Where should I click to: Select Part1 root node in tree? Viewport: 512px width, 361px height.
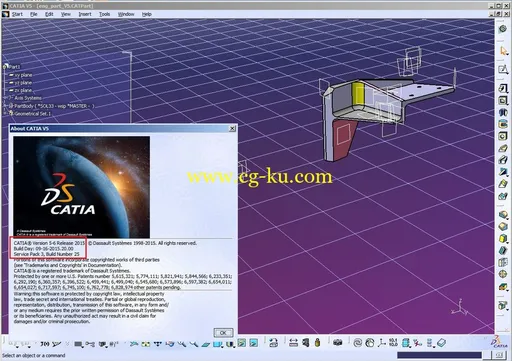pyautogui.click(x=14, y=67)
